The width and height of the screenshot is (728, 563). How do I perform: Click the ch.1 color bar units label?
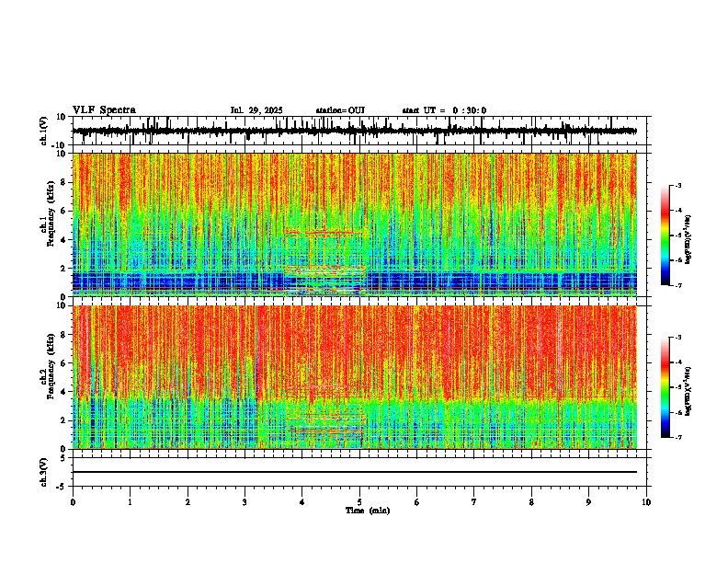click(688, 240)
